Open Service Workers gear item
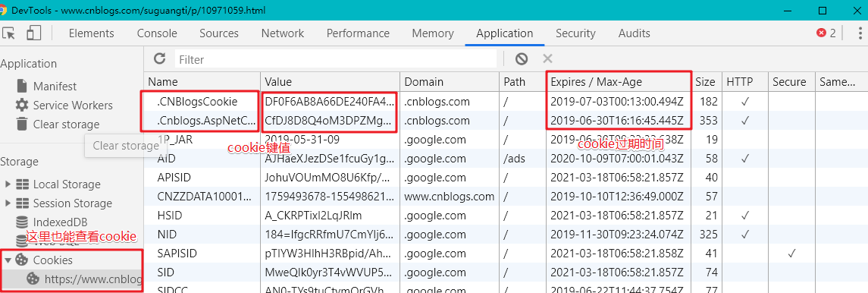 coord(64,106)
